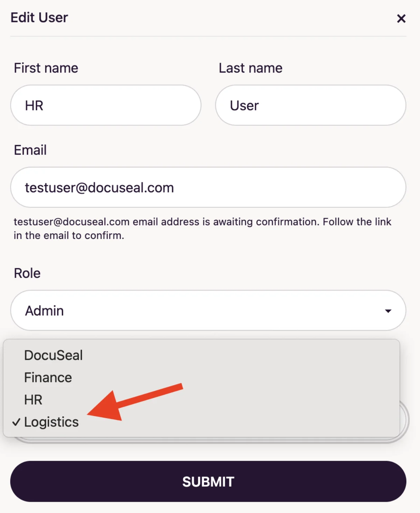Image resolution: width=420 pixels, height=513 pixels.
Task: Close the Edit User dialog
Action: click(x=401, y=19)
